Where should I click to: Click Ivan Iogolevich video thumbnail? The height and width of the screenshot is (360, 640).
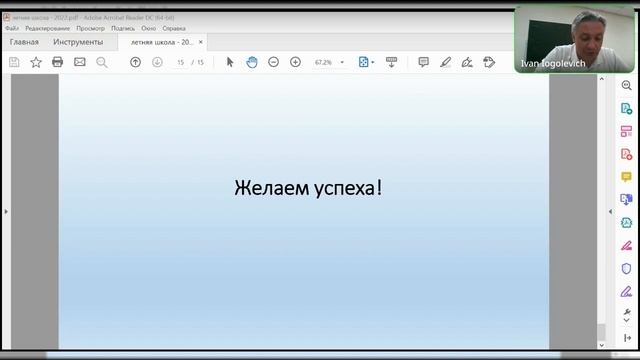tap(575, 40)
